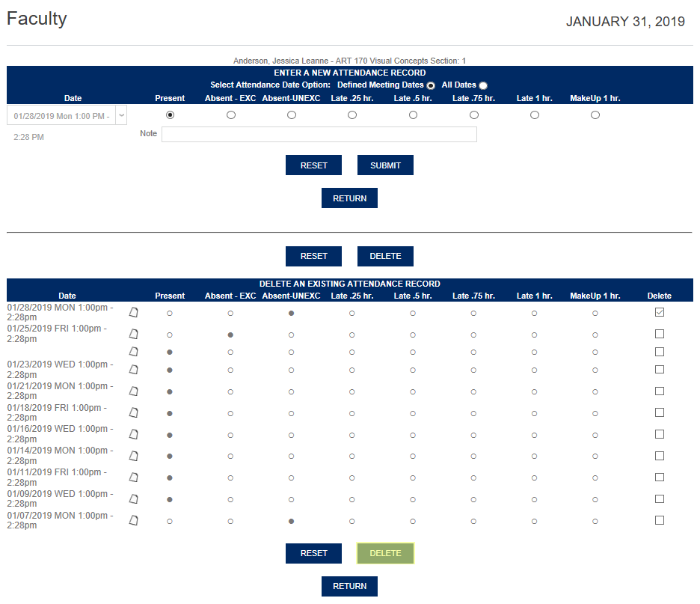This screenshot has height=604, width=700.
Task: Click RESET beside the SUBMIT button
Action: pos(314,165)
